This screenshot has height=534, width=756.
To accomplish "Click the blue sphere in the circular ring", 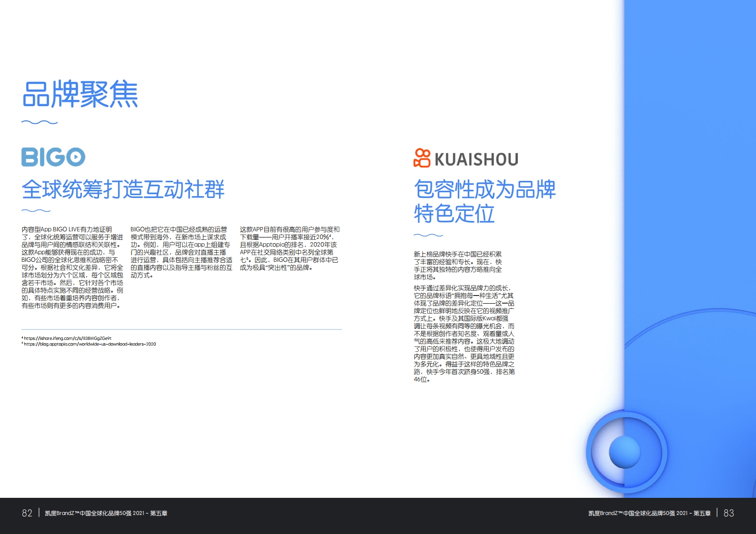I will point(625,452).
